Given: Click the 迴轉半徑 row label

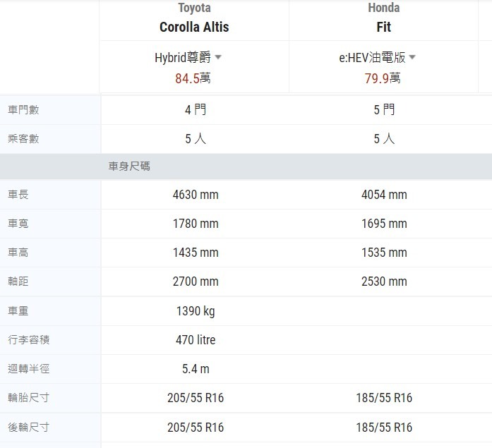Looking at the screenshot, I should [x=29, y=369].
